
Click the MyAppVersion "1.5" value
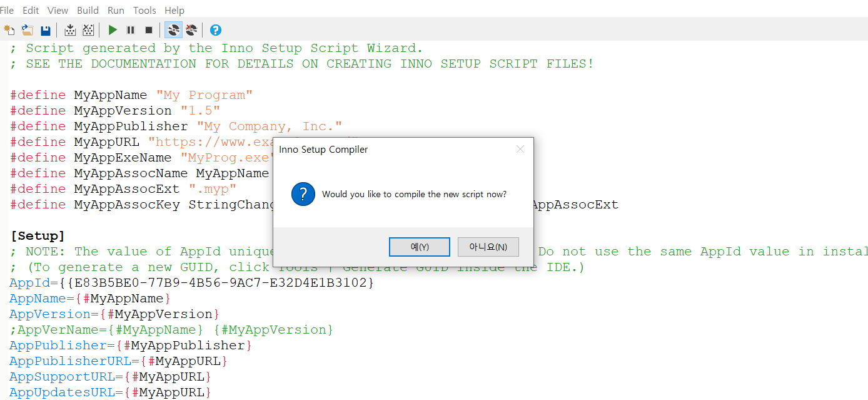click(200, 111)
